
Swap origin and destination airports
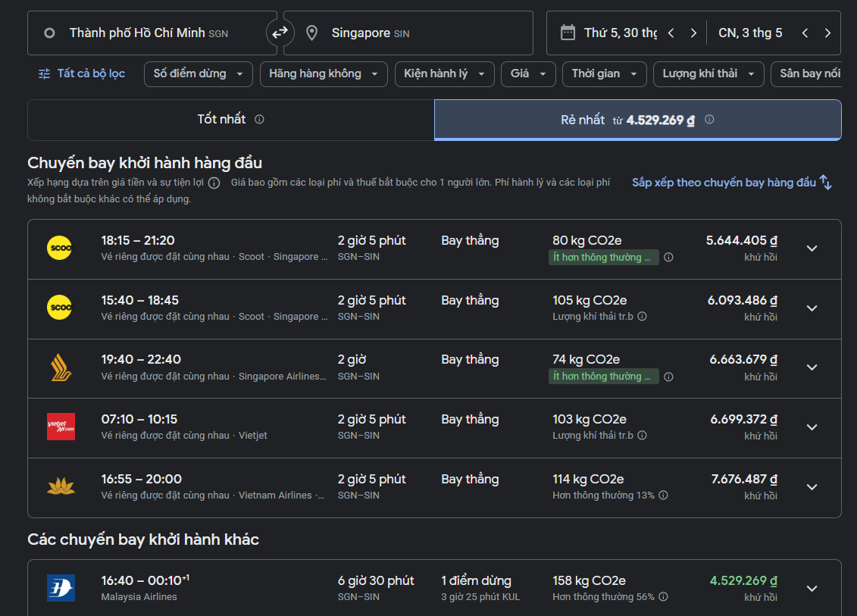280,33
